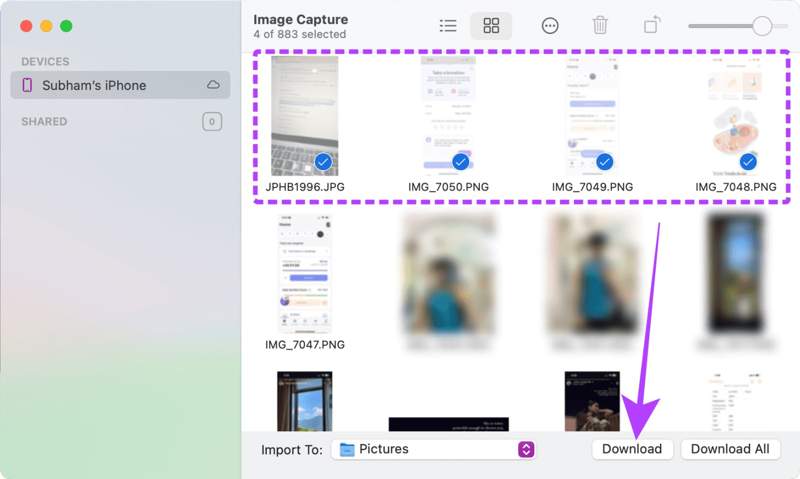Click the rotate image icon

click(x=651, y=26)
